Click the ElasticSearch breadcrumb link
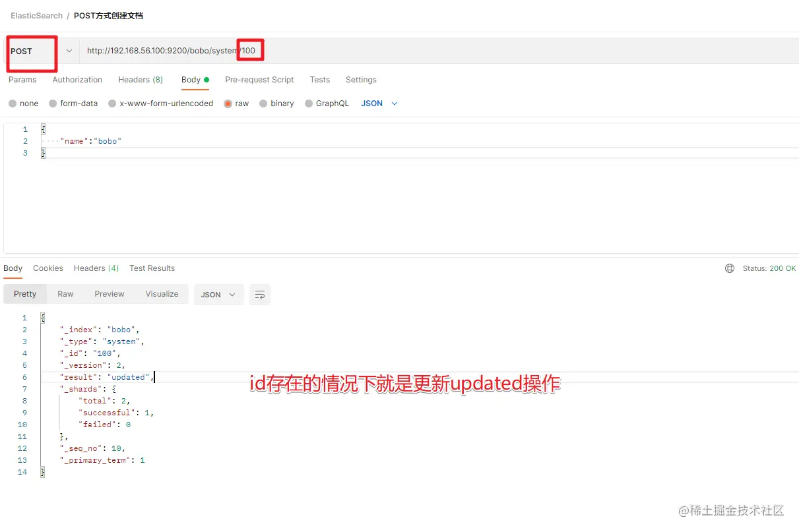This screenshot has height=532, width=799. coord(36,15)
